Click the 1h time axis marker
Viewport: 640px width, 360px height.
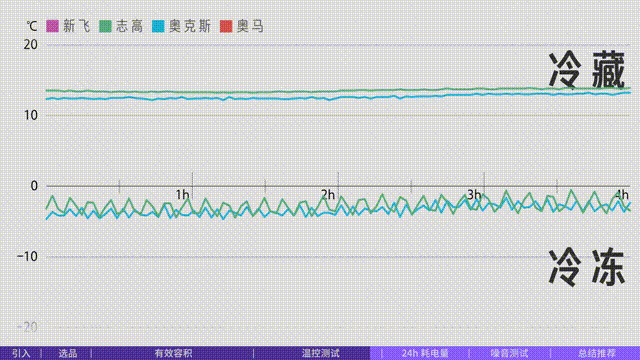[182, 195]
